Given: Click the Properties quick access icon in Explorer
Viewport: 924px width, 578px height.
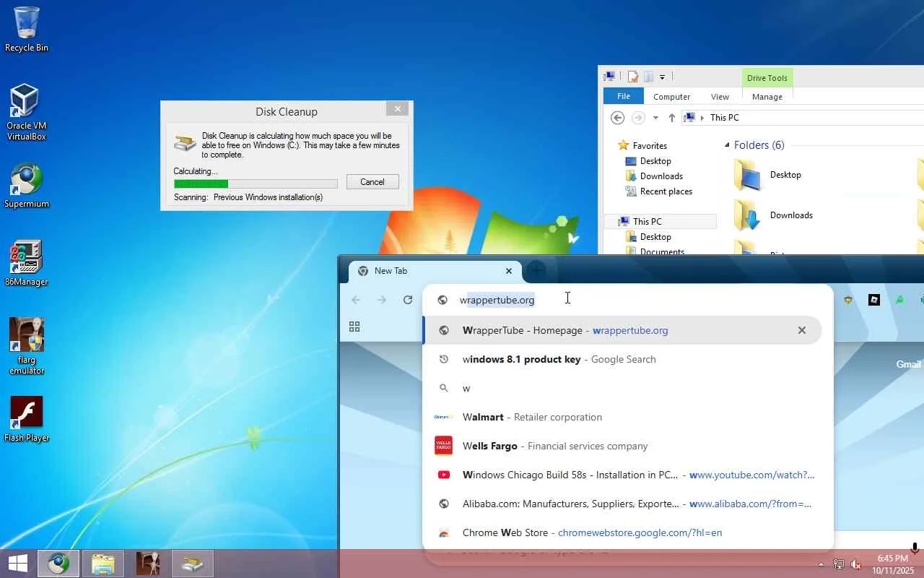Looking at the screenshot, I should coord(632,77).
